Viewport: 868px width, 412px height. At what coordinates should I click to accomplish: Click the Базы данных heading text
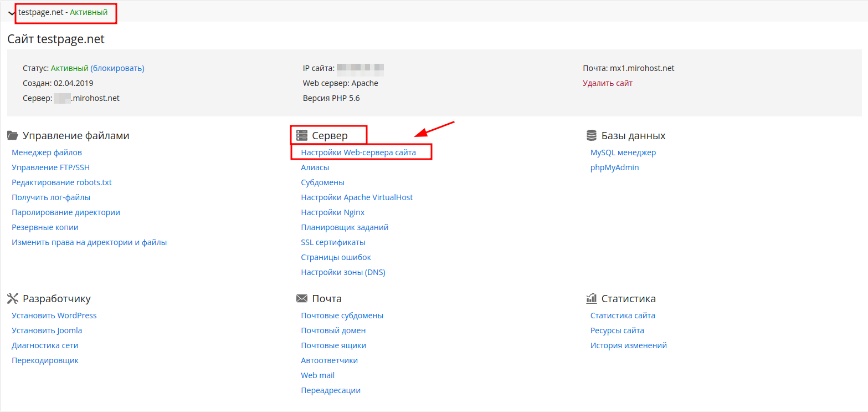(x=634, y=136)
